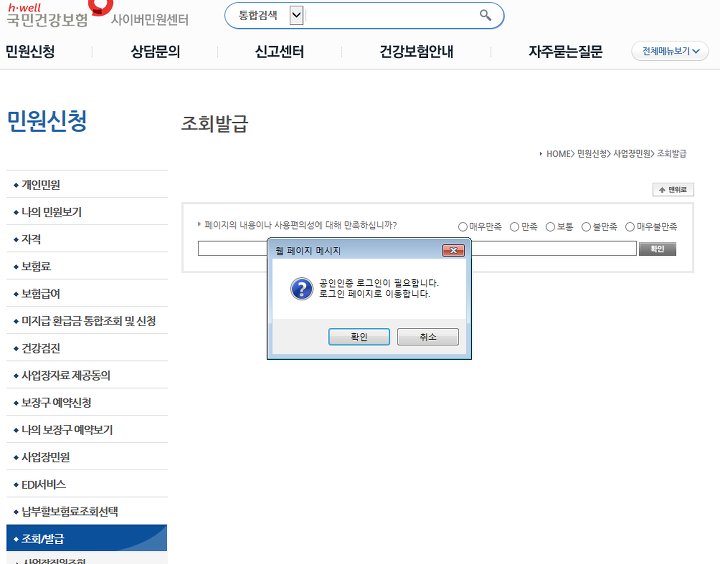Screen dimensions: 720x564
Task: Select the 매우만족 radio button
Action: point(462,227)
